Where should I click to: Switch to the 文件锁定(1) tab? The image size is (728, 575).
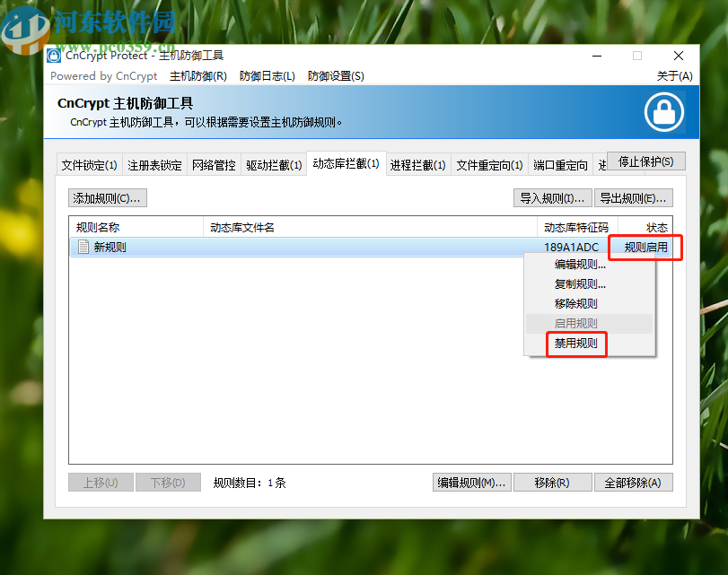[89, 165]
